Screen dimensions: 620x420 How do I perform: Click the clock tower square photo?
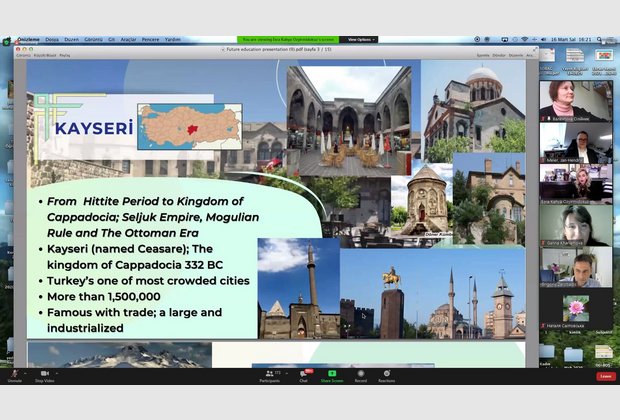433,293
